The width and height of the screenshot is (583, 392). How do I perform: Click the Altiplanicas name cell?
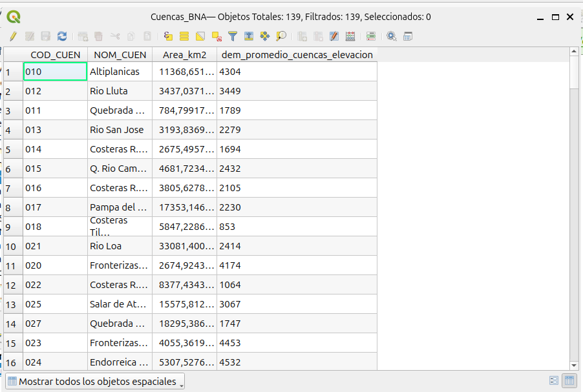[120, 72]
